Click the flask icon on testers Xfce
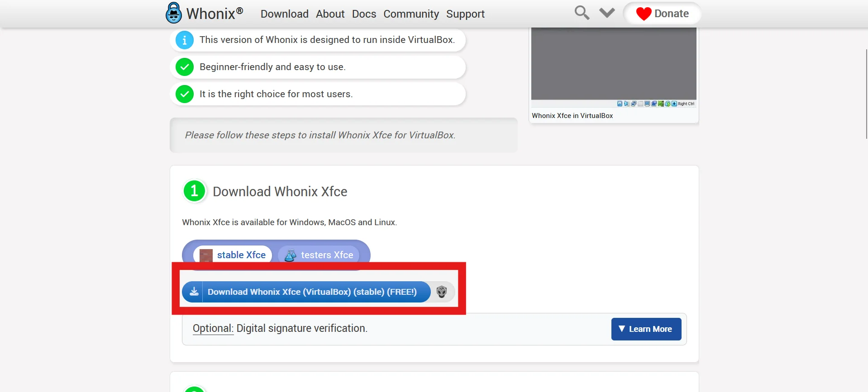The width and height of the screenshot is (868, 392). (290, 255)
